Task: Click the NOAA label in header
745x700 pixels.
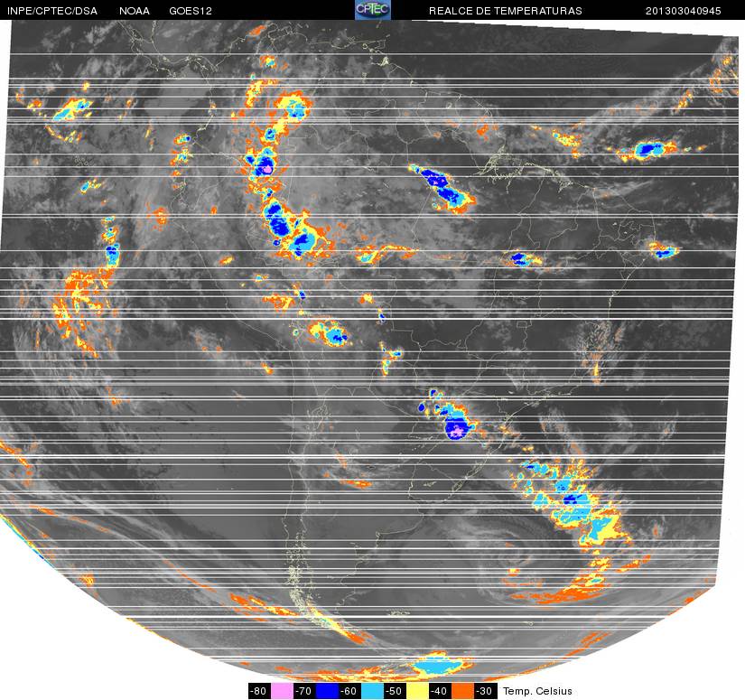Action: [135, 11]
